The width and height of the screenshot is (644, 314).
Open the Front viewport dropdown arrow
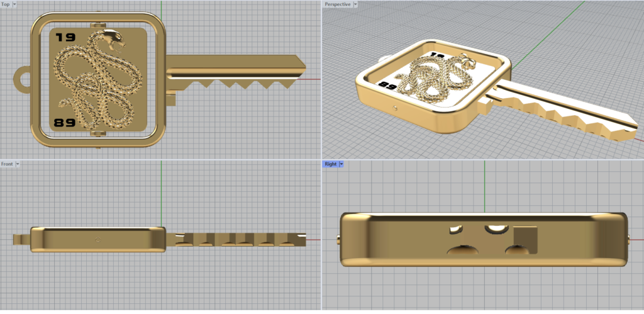[18, 164]
